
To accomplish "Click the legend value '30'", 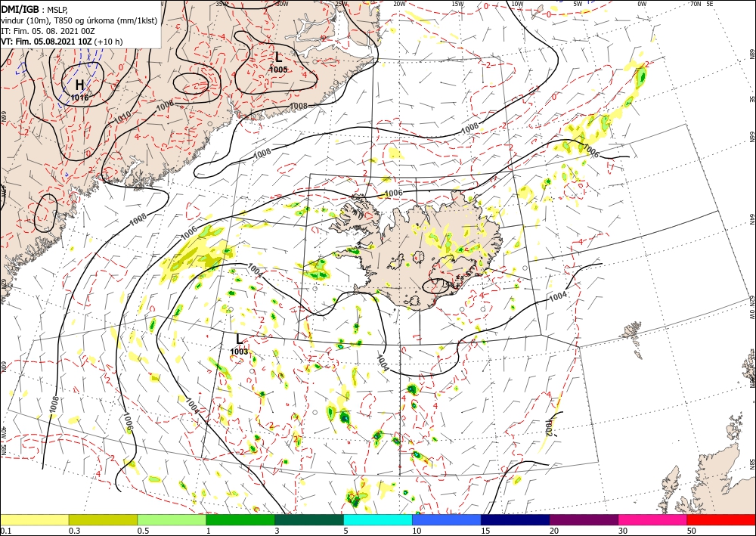I will [623, 531].
